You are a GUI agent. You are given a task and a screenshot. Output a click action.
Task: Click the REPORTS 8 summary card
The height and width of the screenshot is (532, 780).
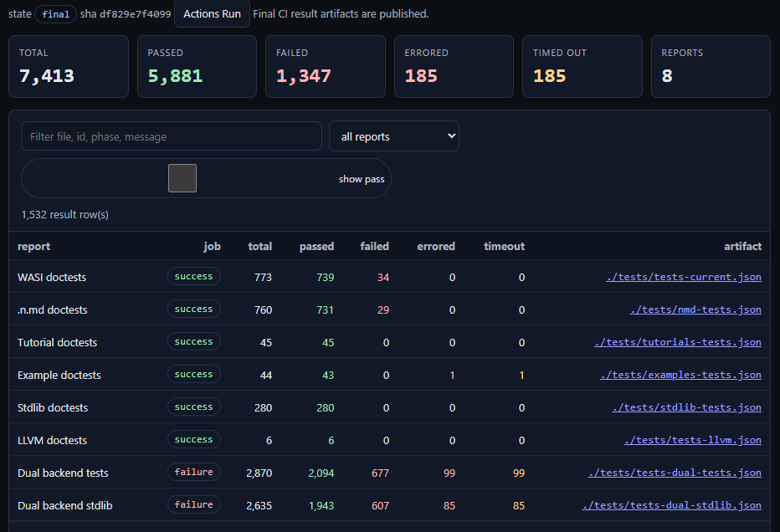click(x=711, y=67)
